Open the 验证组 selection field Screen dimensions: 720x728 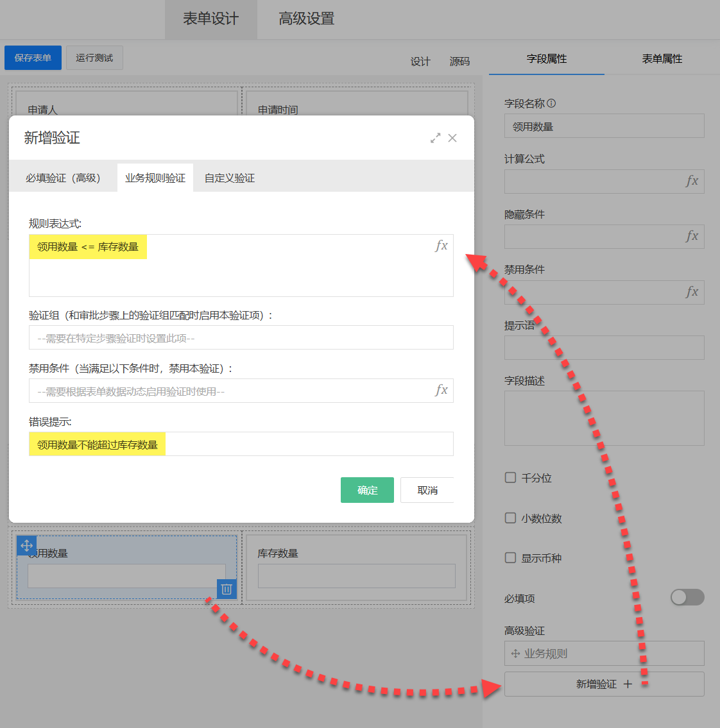click(x=241, y=338)
